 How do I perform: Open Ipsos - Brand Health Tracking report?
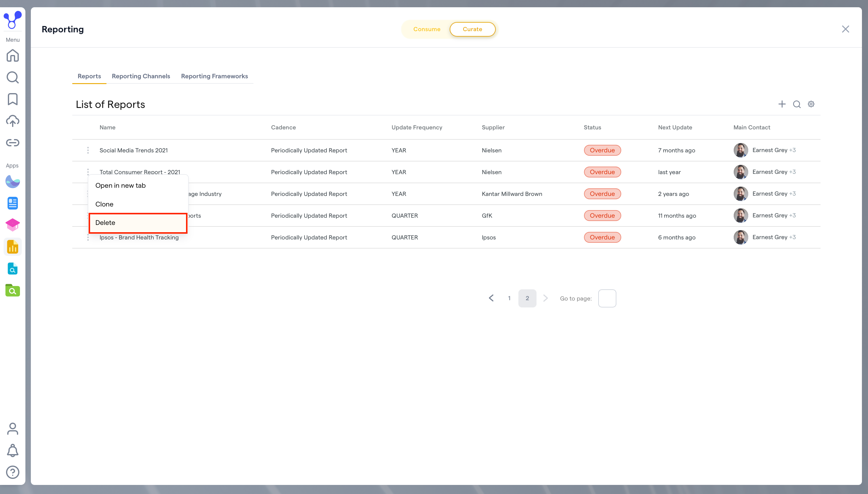tap(139, 238)
